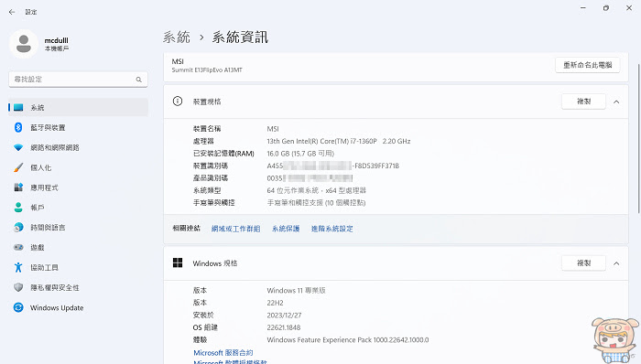The image size is (641, 364).
Task: Open the 系統保護 link
Action: point(286,229)
